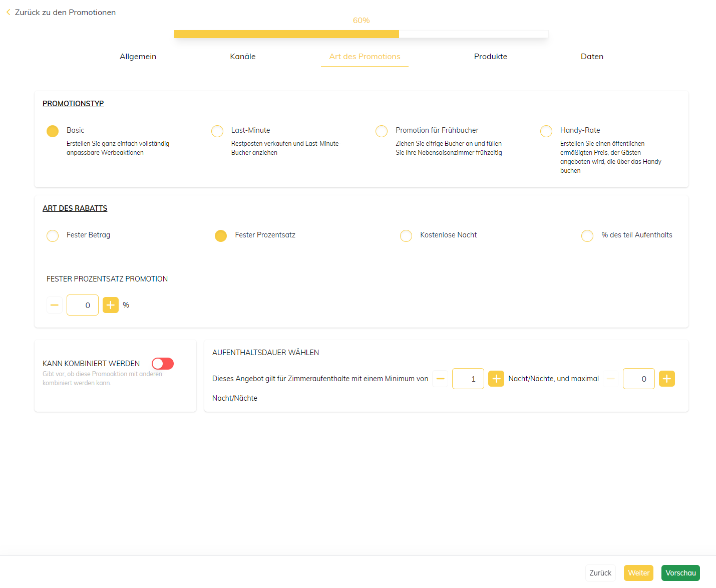This screenshot has width=716, height=588.
Task: Click the 60% progress bar
Action: point(361,34)
